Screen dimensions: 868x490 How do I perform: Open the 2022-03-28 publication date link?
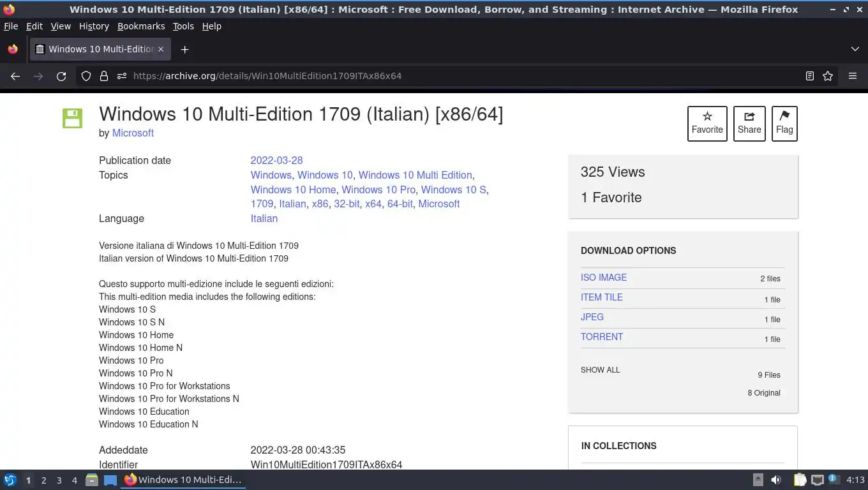[276, 160]
